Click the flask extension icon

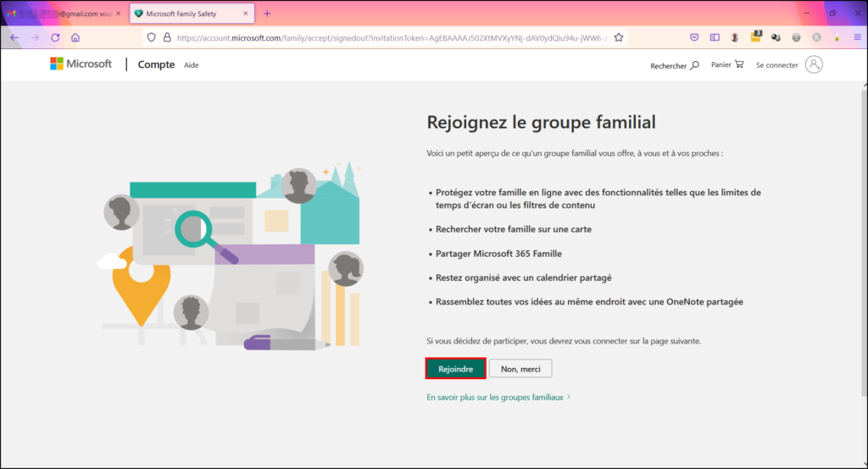click(837, 37)
